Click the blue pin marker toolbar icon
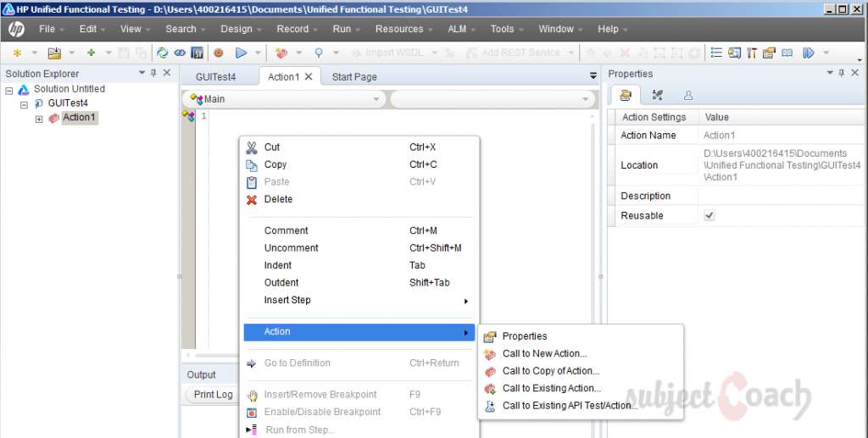 (x=319, y=53)
